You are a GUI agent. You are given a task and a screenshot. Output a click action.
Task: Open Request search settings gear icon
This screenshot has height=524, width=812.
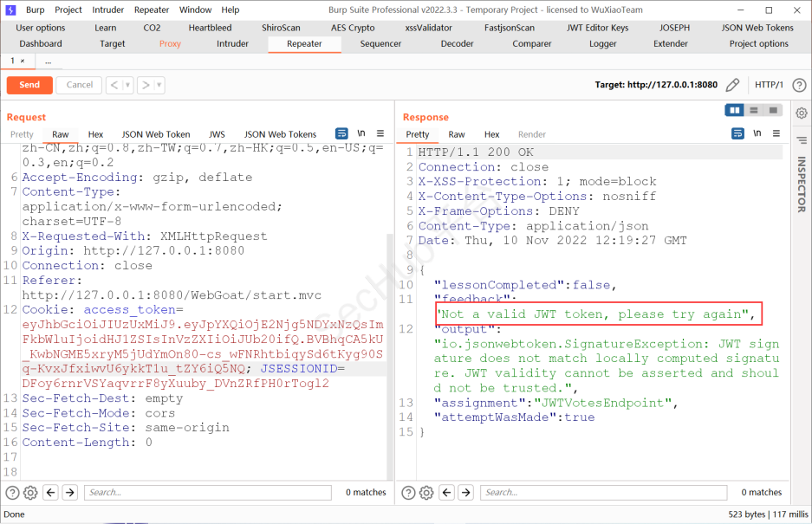click(x=30, y=492)
